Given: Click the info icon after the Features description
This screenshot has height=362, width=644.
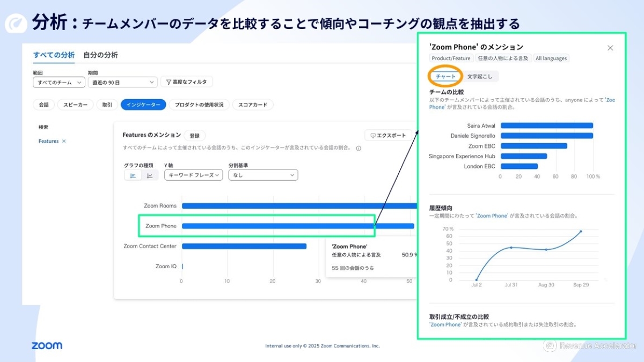Looking at the screenshot, I should [x=358, y=149].
